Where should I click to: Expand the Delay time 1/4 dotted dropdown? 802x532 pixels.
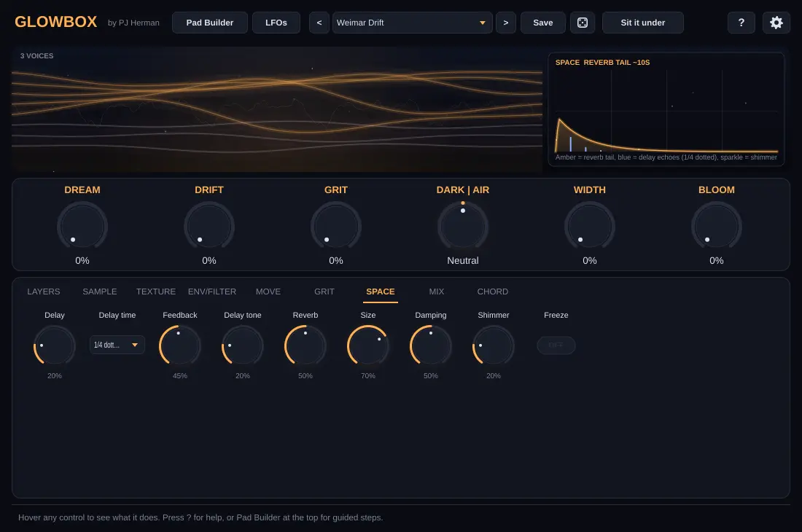[x=117, y=345]
